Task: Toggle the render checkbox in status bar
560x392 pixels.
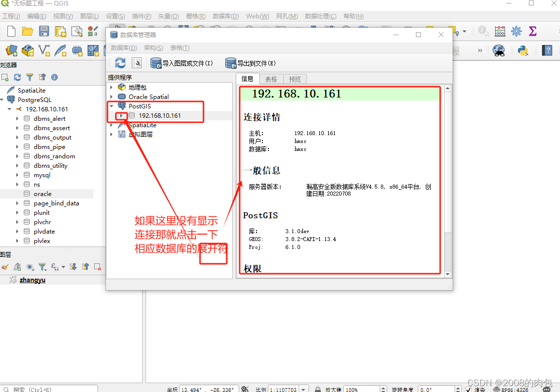Action: click(468, 390)
